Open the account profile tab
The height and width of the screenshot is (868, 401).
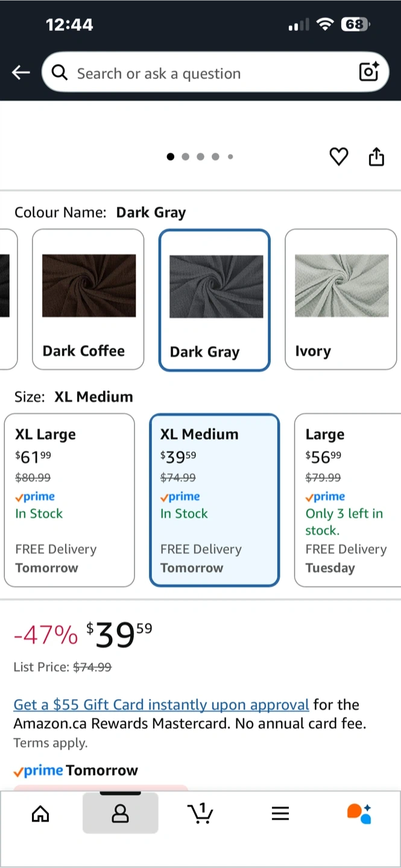(x=121, y=814)
